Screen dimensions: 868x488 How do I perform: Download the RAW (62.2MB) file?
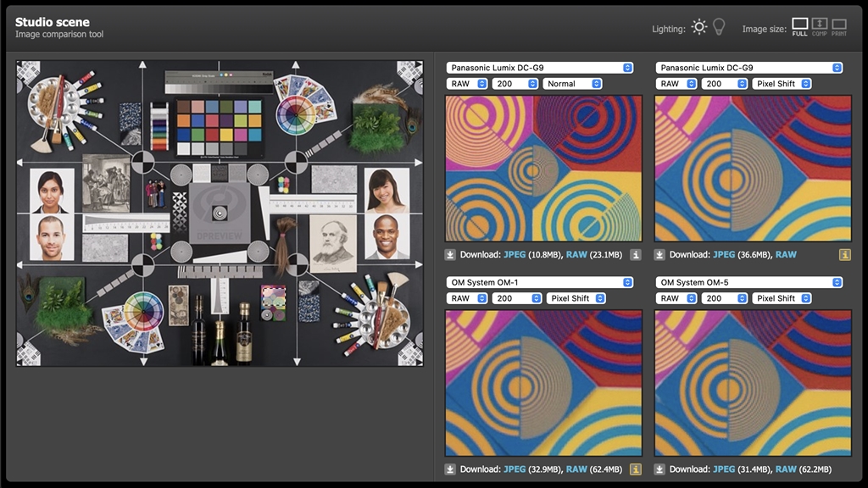786,469
